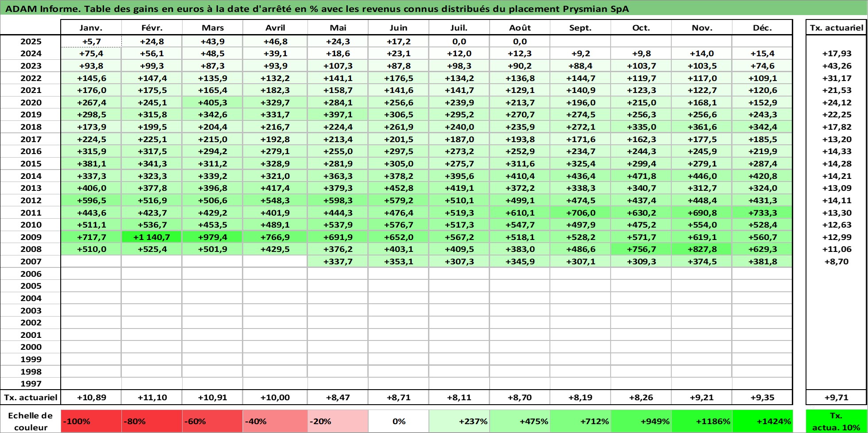Click bottom actuarial value +8,11
Image resolution: width=868 pixels, height=433 pixels.
pos(459,397)
